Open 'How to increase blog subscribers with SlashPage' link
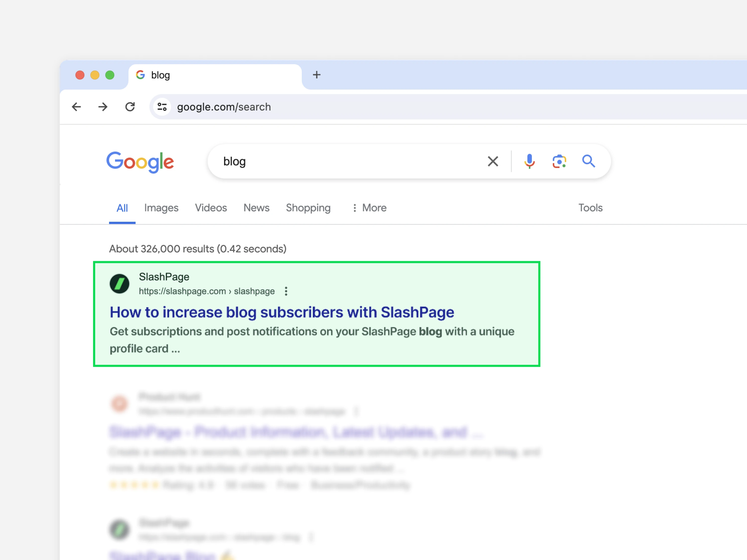The image size is (747, 560). [282, 312]
